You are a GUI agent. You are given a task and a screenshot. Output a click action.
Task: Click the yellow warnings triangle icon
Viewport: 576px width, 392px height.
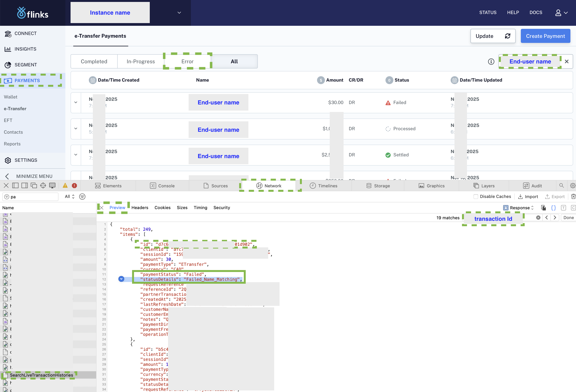click(x=65, y=185)
